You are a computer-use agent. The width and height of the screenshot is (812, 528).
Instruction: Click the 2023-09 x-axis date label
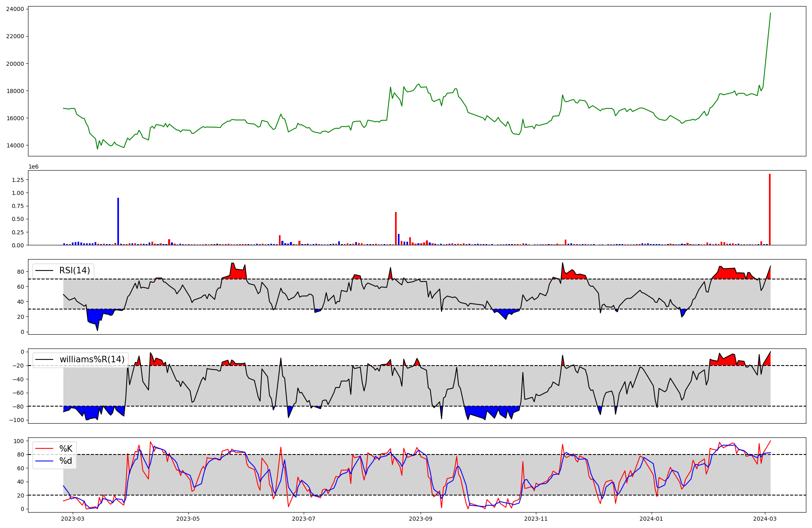click(420, 519)
